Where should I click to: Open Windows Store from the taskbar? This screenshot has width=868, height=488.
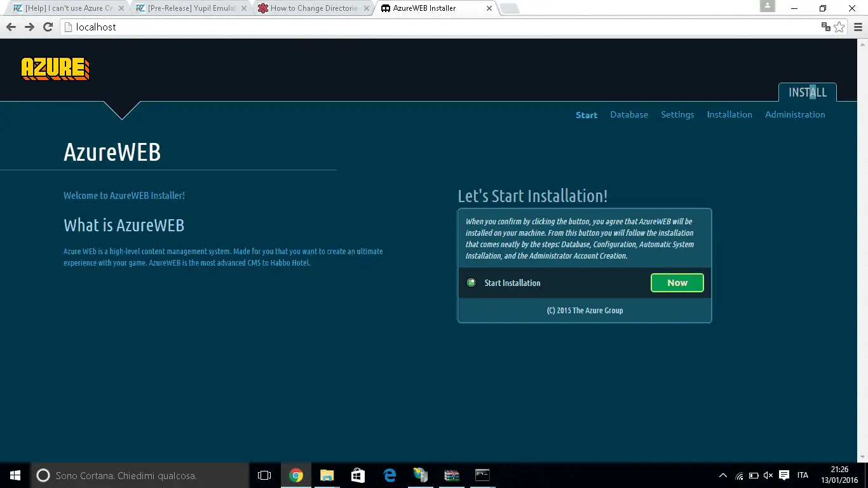[x=358, y=475]
